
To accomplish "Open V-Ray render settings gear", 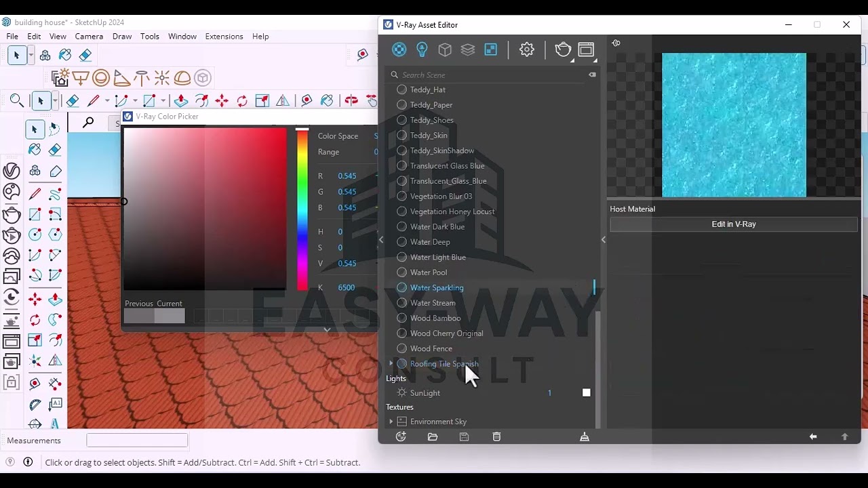I will [527, 49].
